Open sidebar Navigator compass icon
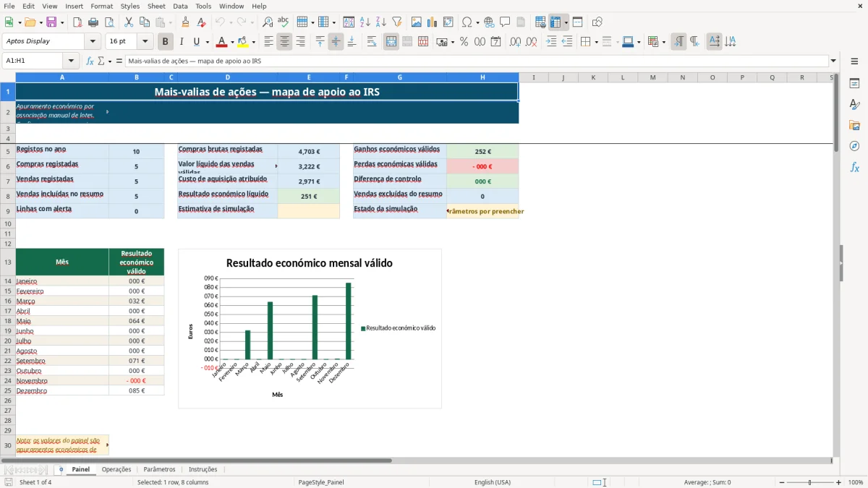This screenshot has width=868, height=488. coord(854,147)
